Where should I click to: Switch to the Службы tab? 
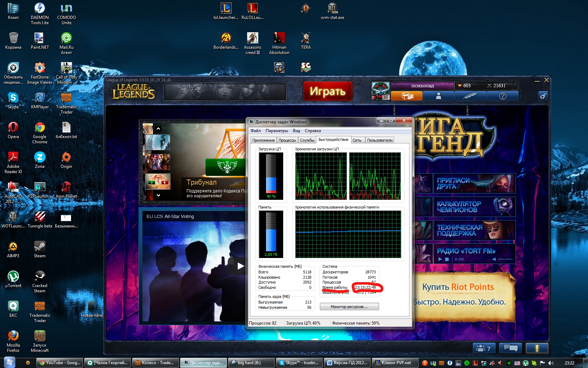click(x=307, y=140)
